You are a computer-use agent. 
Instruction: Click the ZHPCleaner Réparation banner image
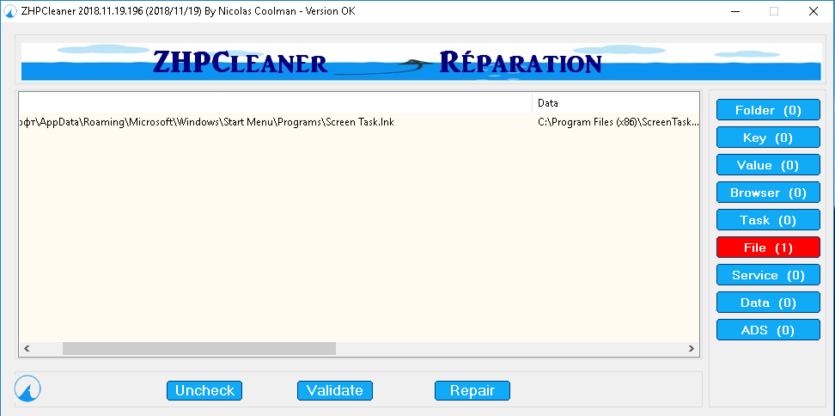[421, 61]
